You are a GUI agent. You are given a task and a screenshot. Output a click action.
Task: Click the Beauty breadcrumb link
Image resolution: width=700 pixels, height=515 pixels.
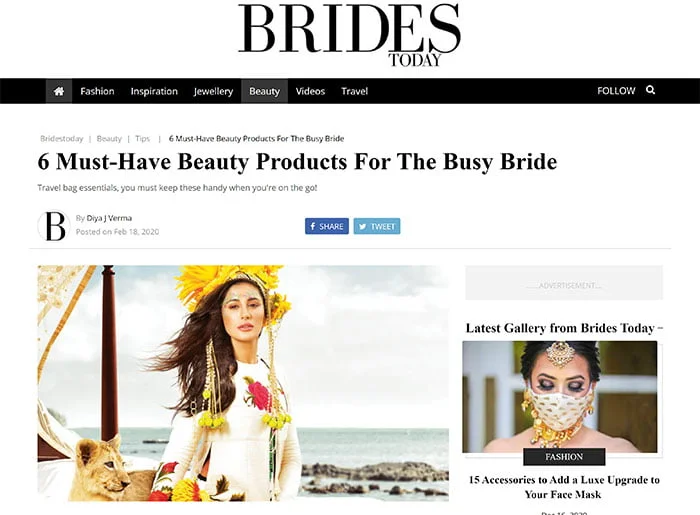pos(109,139)
